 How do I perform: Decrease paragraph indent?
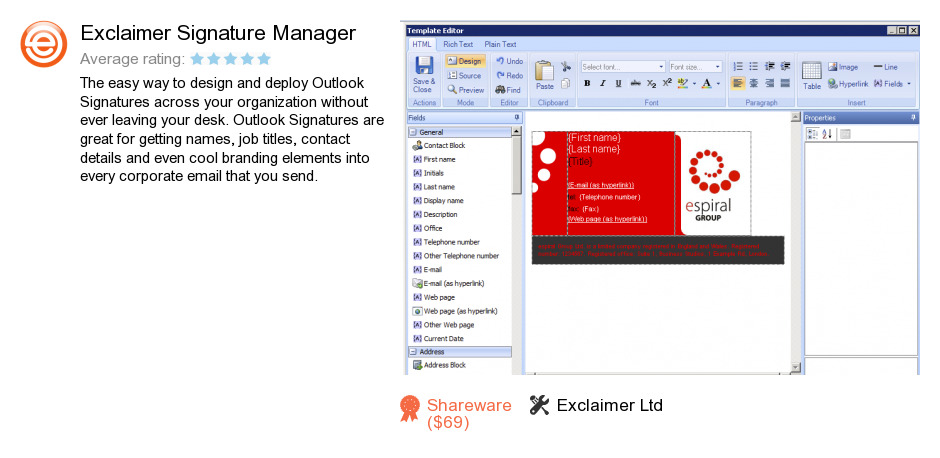pyautogui.click(x=770, y=67)
